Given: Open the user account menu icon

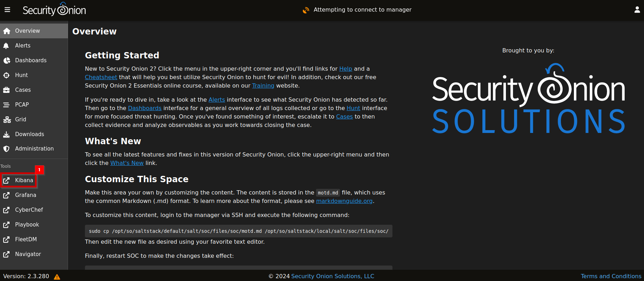Looking at the screenshot, I should (637, 10).
